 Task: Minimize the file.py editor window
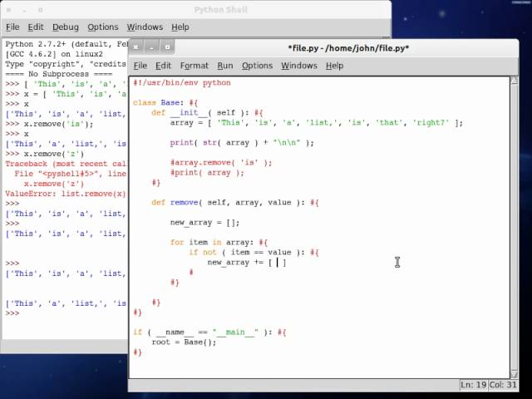[151, 47]
